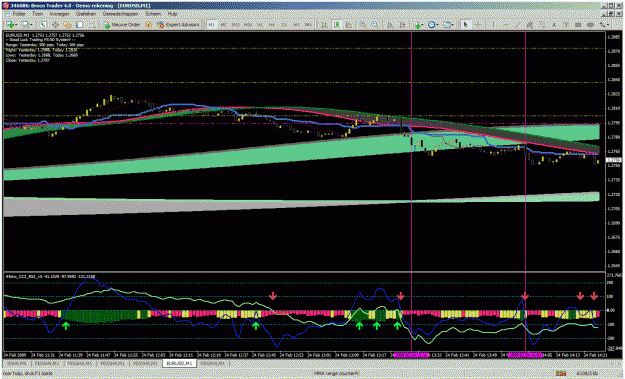
Task: Select the Trendline drawing tool
Action: 517,25
